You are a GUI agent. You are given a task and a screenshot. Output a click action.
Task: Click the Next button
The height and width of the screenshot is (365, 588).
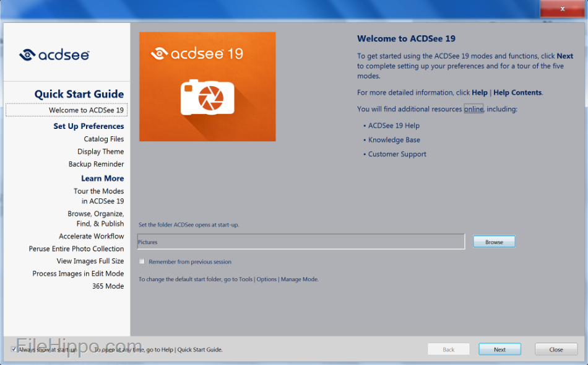[499, 350]
